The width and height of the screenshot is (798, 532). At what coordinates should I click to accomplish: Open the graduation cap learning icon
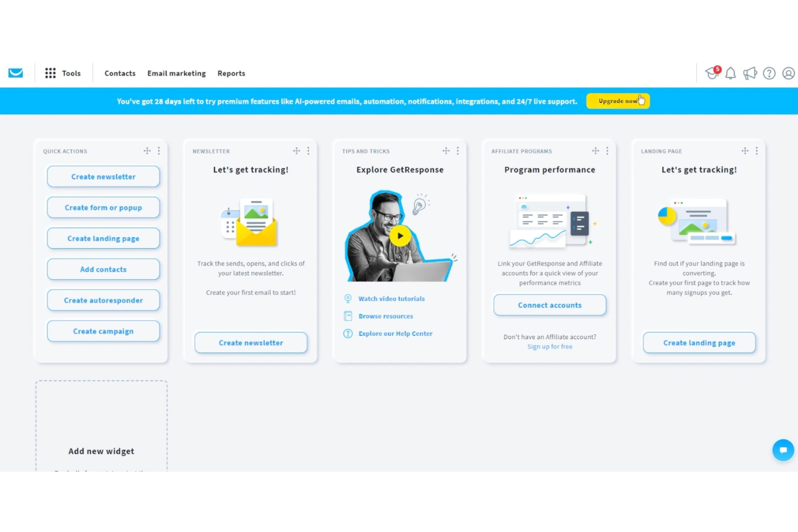click(x=712, y=73)
